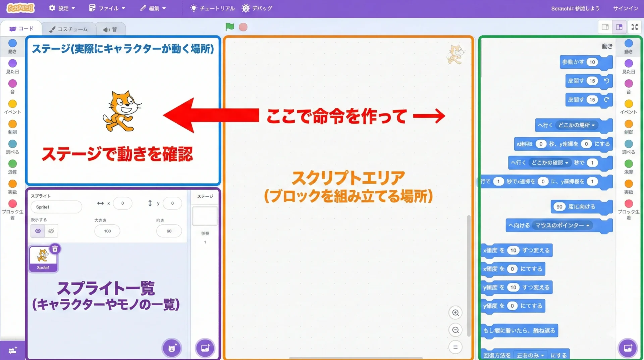Switch to the small stage layout
Screen dimensions: 644x360
[605, 27]
